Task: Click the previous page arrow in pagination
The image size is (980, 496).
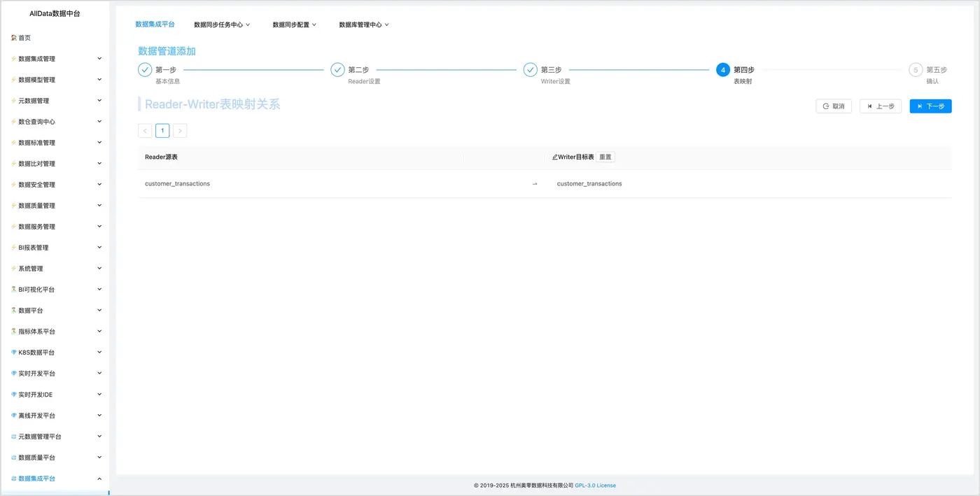Action: pyautogui.click(x=145, y=131)
